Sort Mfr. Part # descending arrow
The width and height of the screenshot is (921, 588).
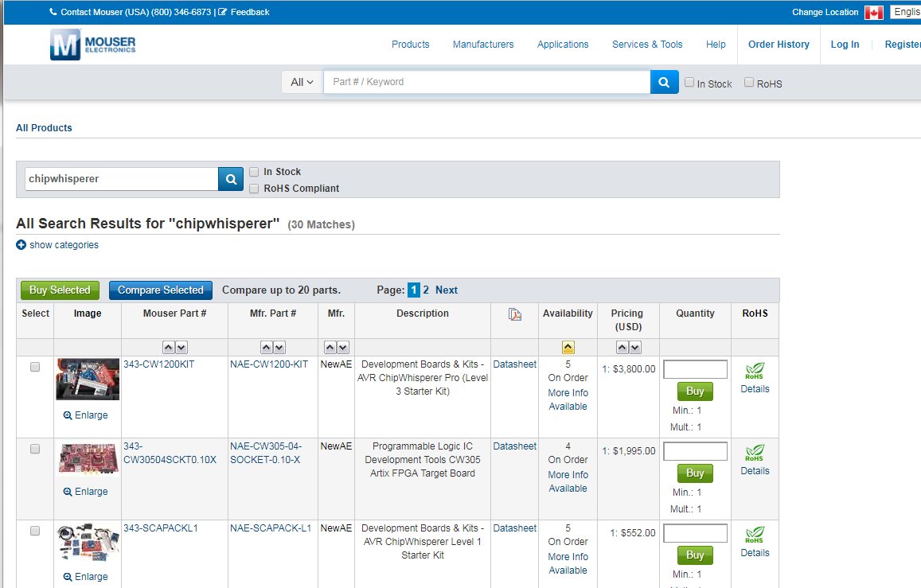[279, 348]
